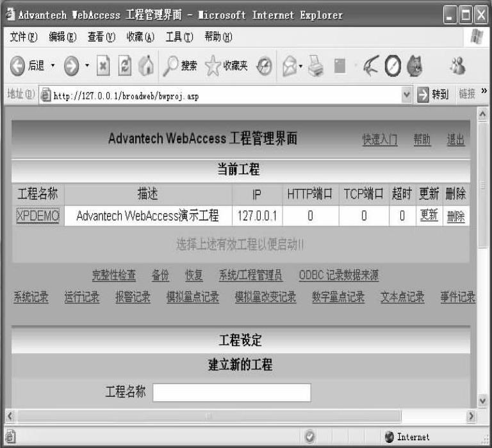Click the Forward navigation arrow

click(72, 66)
